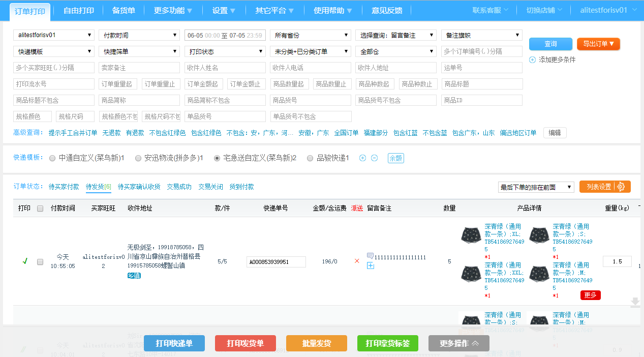The image size is (644, 357).
Task: Click the add remark plus icon in 留言备注
Action: coord(371,265)
